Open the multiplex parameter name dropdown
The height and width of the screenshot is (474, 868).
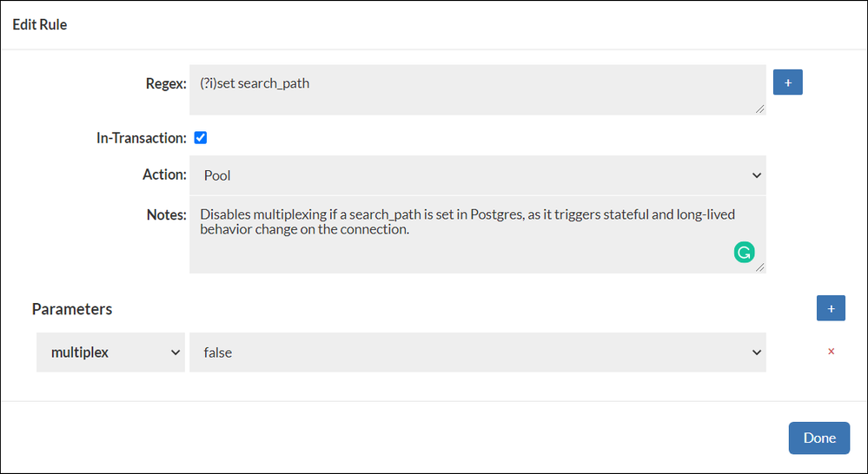110,352
